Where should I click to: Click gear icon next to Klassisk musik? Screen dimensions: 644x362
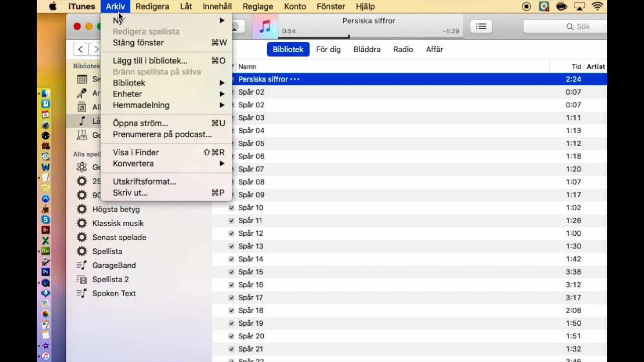82,223
